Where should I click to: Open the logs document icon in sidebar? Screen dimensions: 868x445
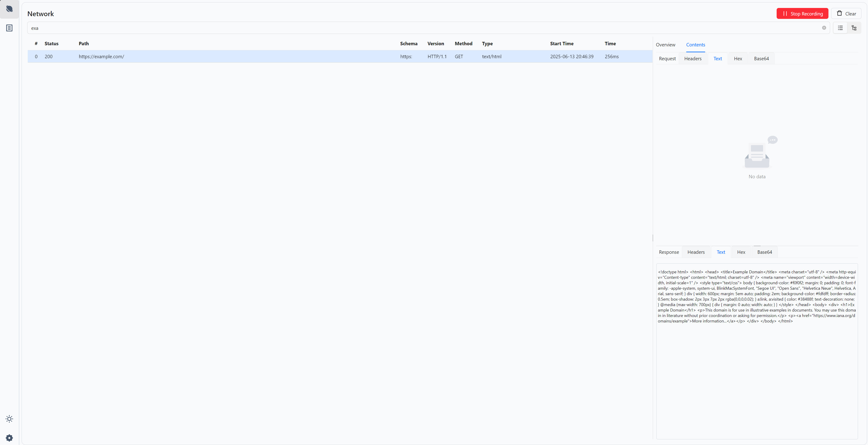point(10,28)
